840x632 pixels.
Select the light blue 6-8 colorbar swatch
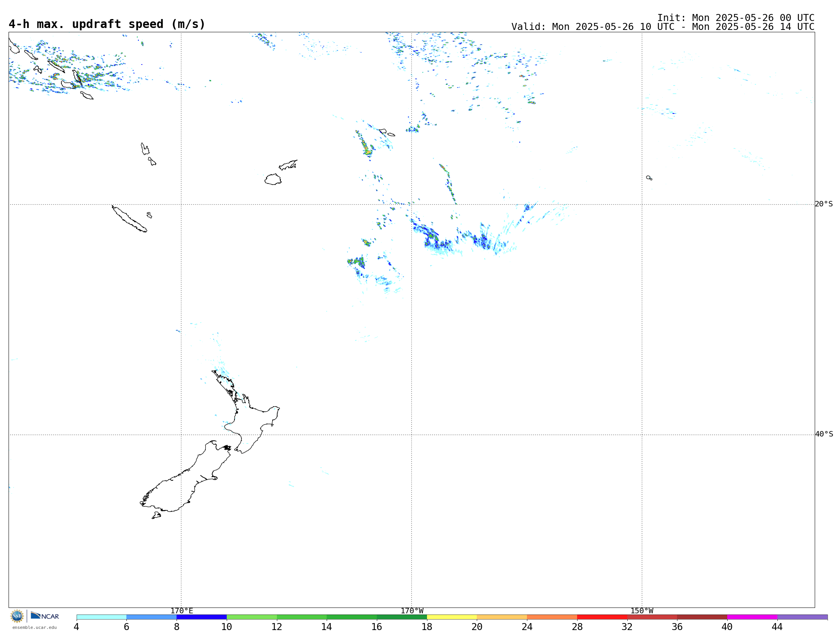pos(152,617)
